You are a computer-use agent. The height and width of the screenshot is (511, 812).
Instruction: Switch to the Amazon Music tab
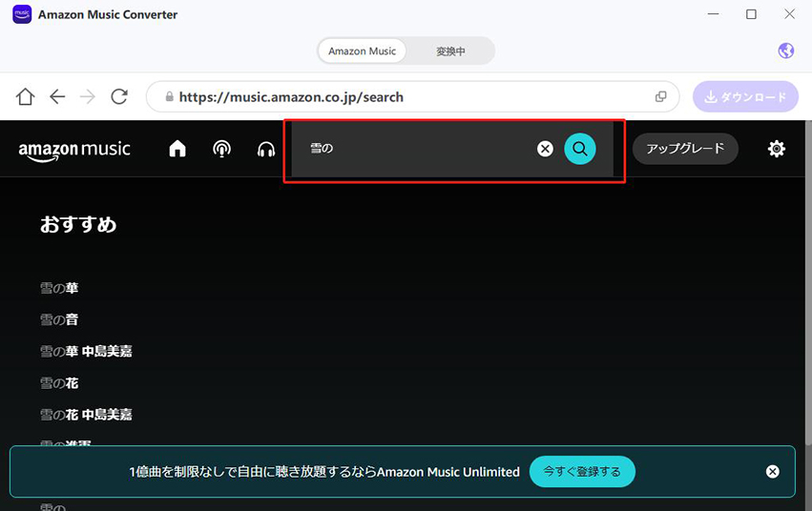point(362,51)
